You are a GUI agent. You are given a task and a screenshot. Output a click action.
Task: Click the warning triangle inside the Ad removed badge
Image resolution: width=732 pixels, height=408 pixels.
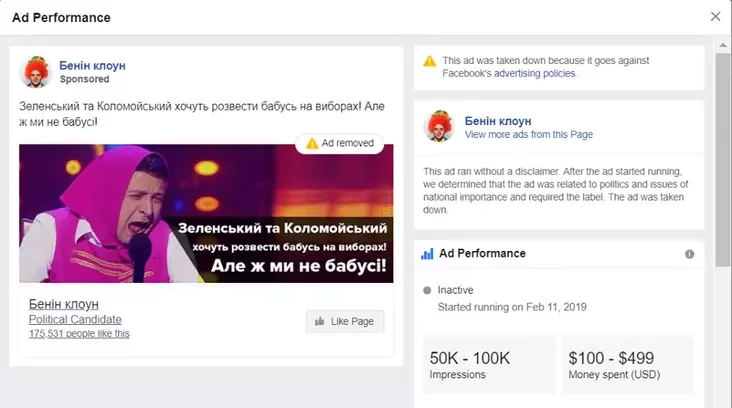pyautogui.click(x=312, y=143)
